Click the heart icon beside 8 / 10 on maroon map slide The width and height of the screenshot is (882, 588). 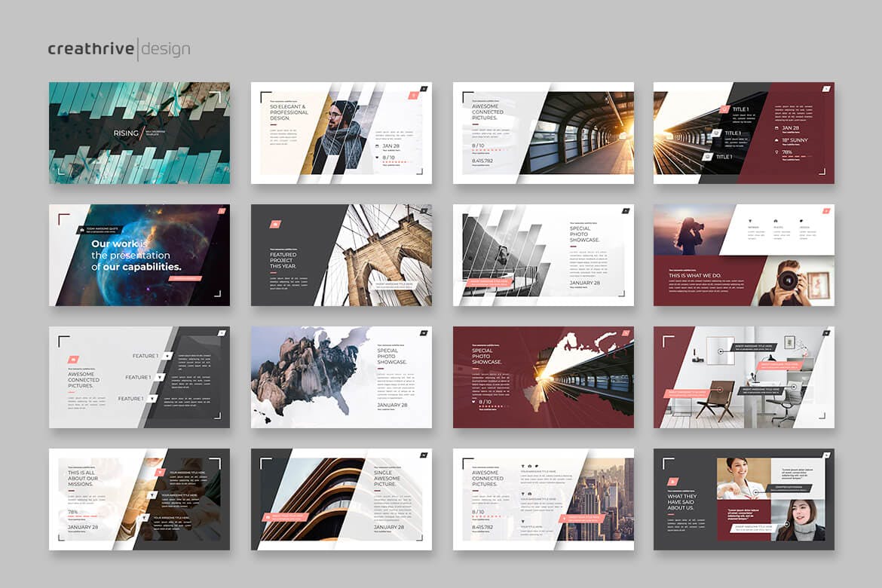474,402
